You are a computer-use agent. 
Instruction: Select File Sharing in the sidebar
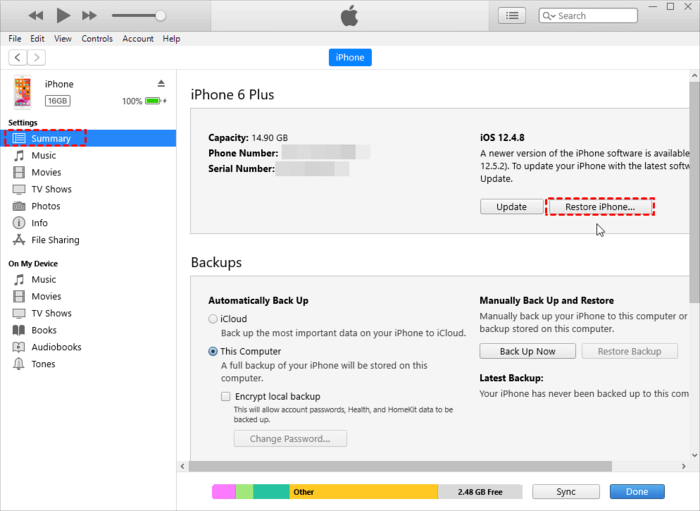coord(55,240)
